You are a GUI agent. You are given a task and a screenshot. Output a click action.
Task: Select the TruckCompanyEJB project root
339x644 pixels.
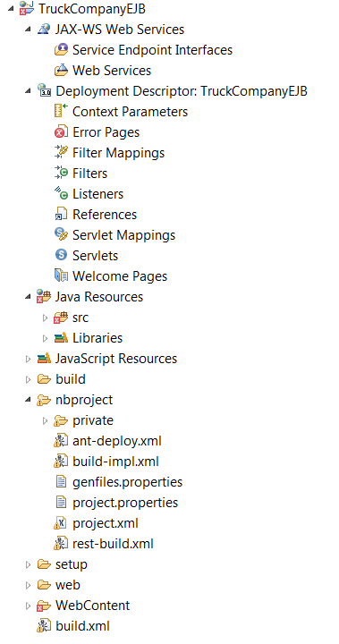pyautogui.click(x=82, y=9)
